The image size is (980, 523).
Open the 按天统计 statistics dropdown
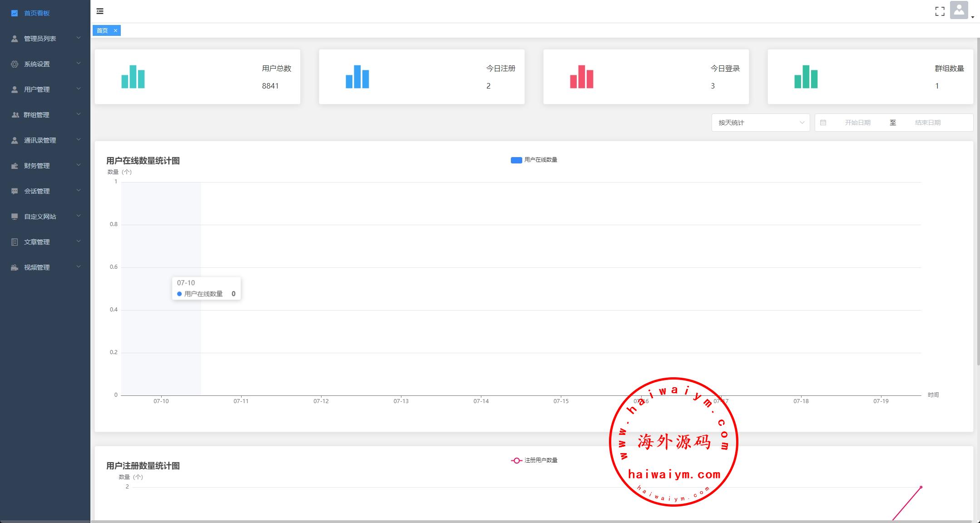point(760,123)
